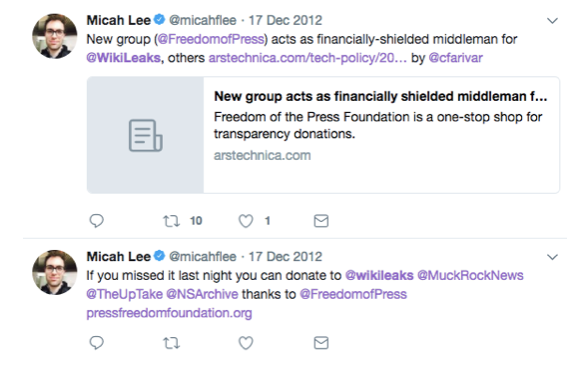587x368 pixels.
Task: Open the 17 Dec 2012 timestamp on second tweet
Action: 285,257
